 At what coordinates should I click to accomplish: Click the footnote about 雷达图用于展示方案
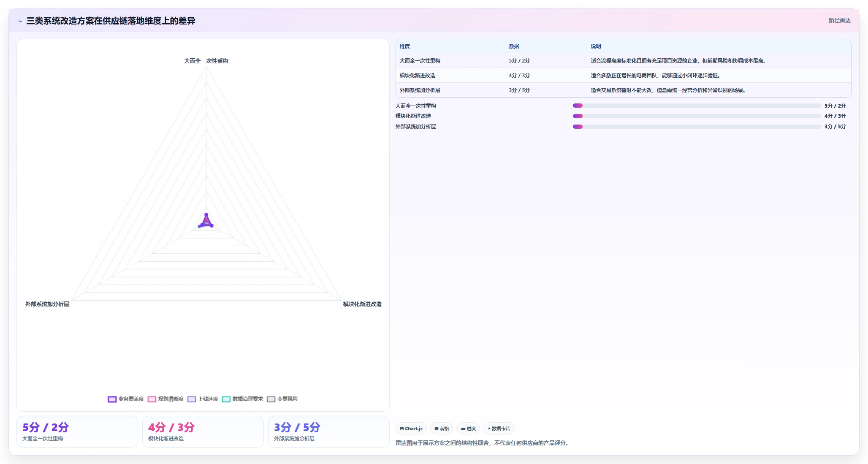[483, 443]
